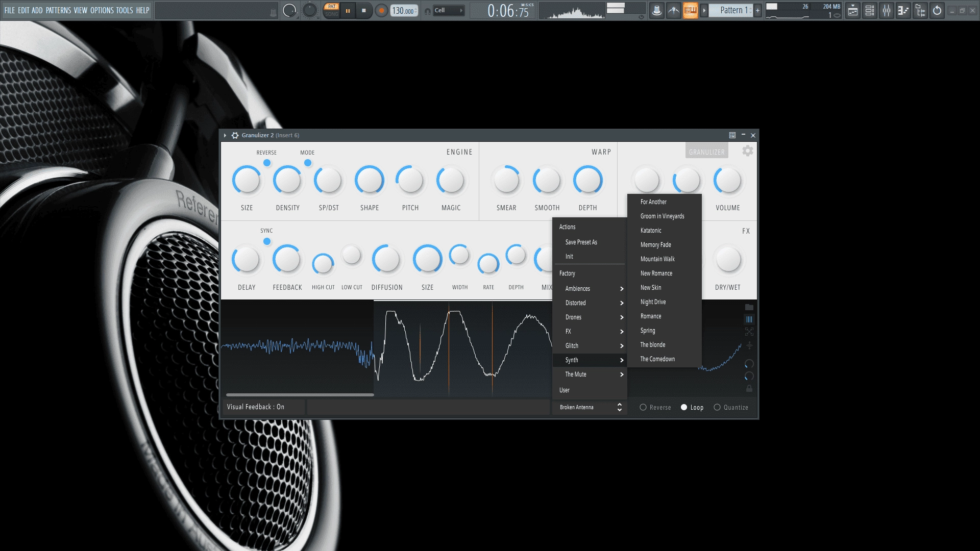Open the TOOLS menu
980x551 pixels.
coord(125,10)
